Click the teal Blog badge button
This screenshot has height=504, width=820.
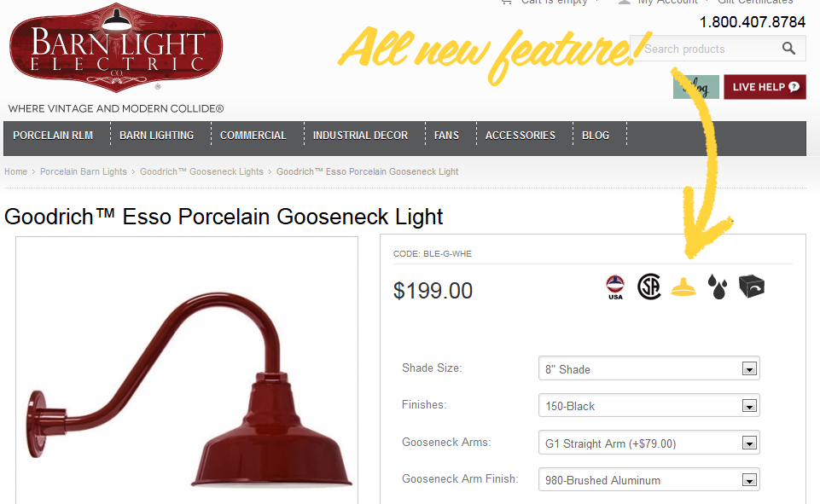pos(696,87)
